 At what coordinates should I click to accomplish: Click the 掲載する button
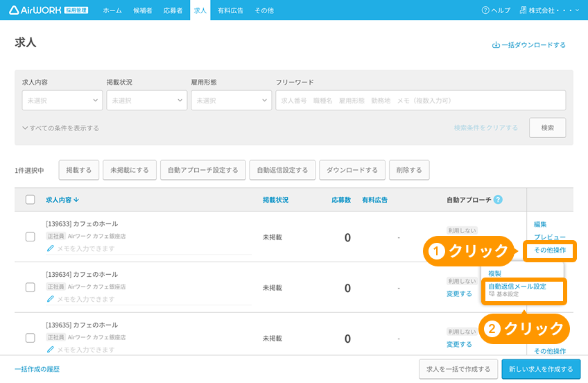click(79, 170)
